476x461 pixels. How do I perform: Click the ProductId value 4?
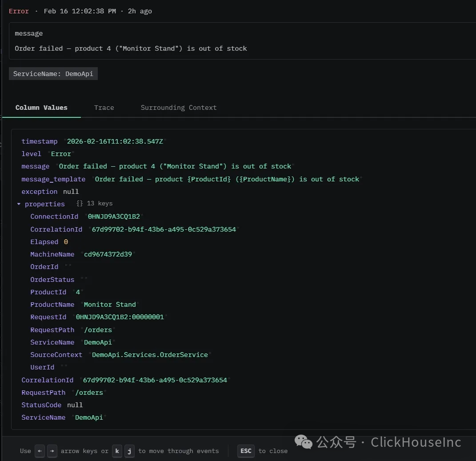[x=78, y=292]
